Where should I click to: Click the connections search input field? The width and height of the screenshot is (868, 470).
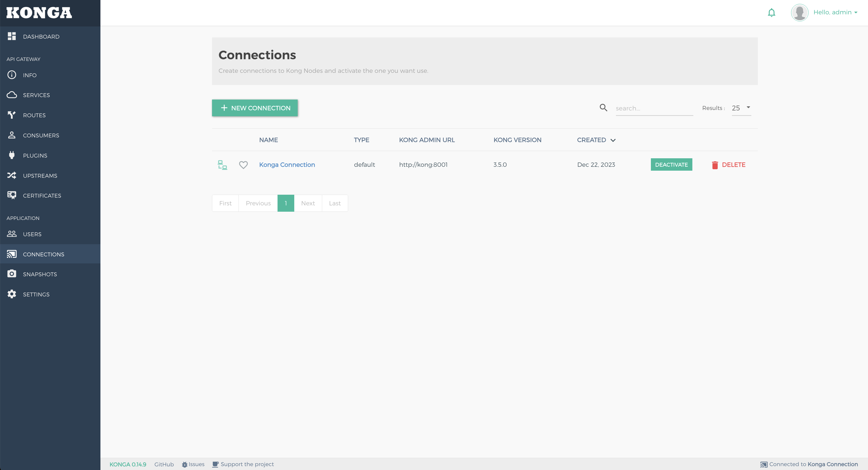coord(654,108)
